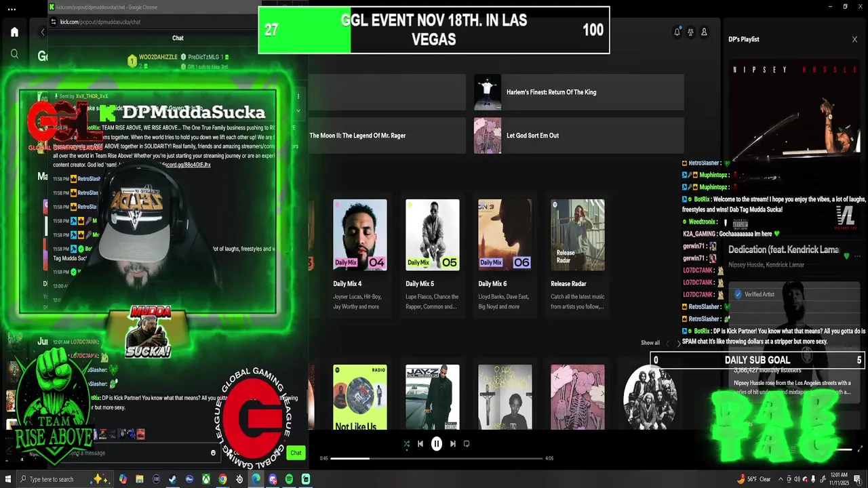Open the 56°F Clear weather widget
Viewport: 868px width, 488px height.
tap(754, 479)
